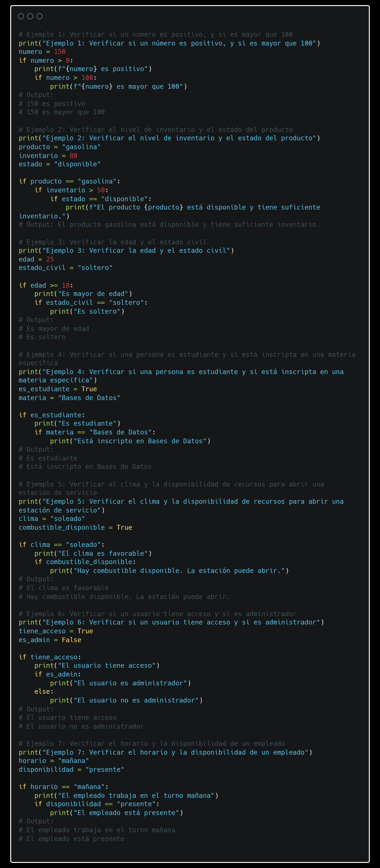Click the True value of es_estudiante
The width and height of the screenshot is (380, 868).
coord(89,389)
